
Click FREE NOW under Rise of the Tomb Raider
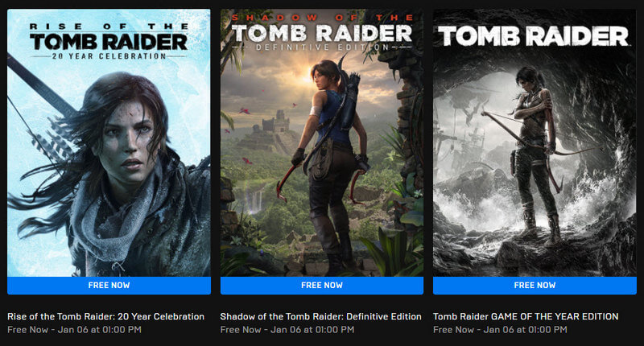[x=109, y=286]
